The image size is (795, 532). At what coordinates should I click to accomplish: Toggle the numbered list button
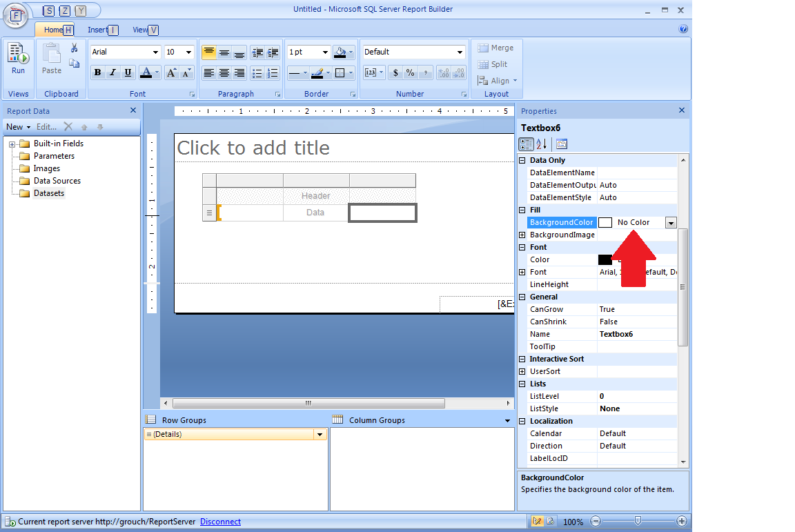(273, 73)
